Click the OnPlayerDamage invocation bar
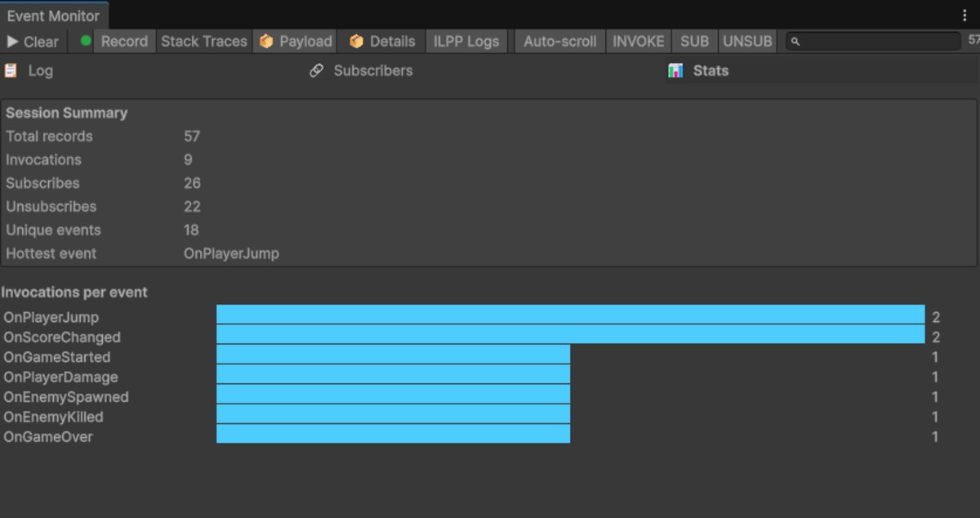This screenshot has height=518, width=980. click(393, 374)
